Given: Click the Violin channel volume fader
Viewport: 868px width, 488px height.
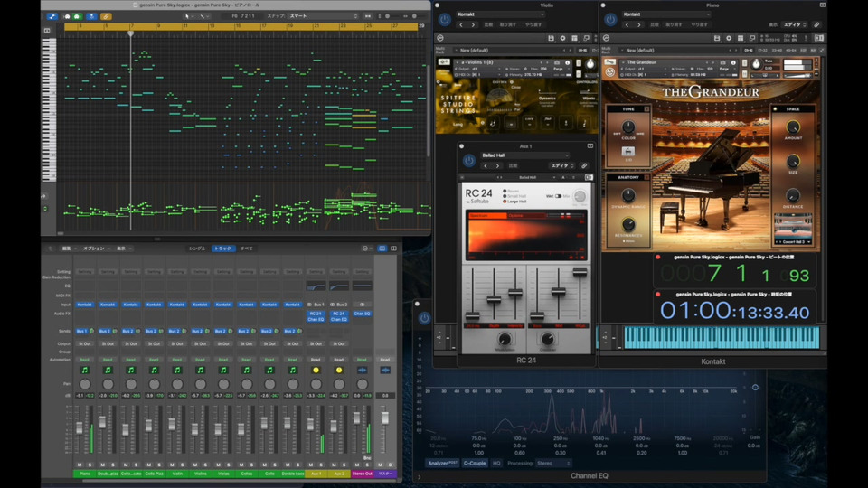Looking at the screenshot, I should point(172,425).
